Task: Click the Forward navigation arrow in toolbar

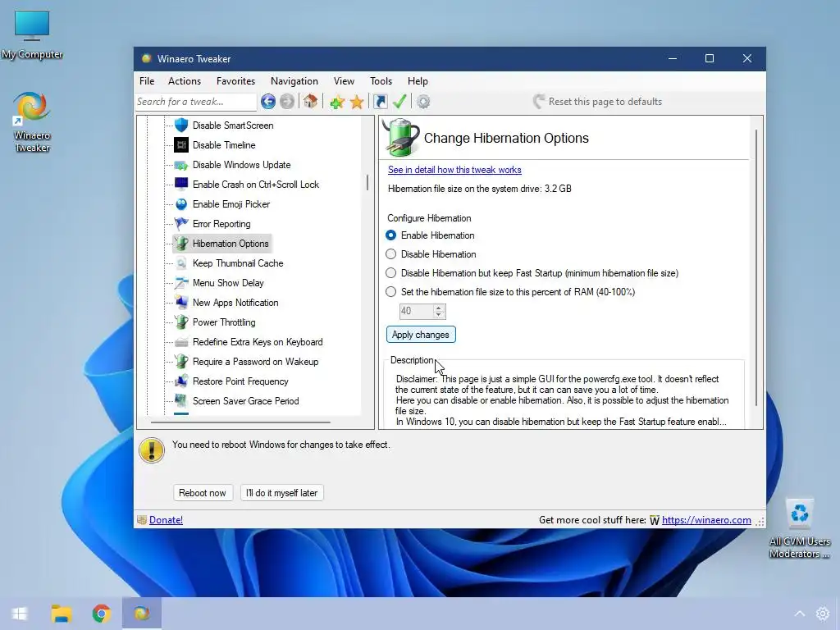Action: [287, 101]
